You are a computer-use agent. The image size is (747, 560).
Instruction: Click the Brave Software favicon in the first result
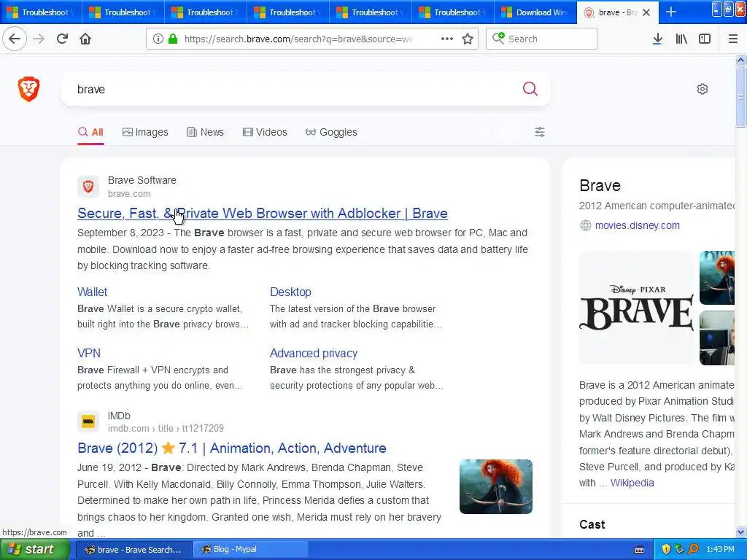pyautogui.click(x=88, y=186)
